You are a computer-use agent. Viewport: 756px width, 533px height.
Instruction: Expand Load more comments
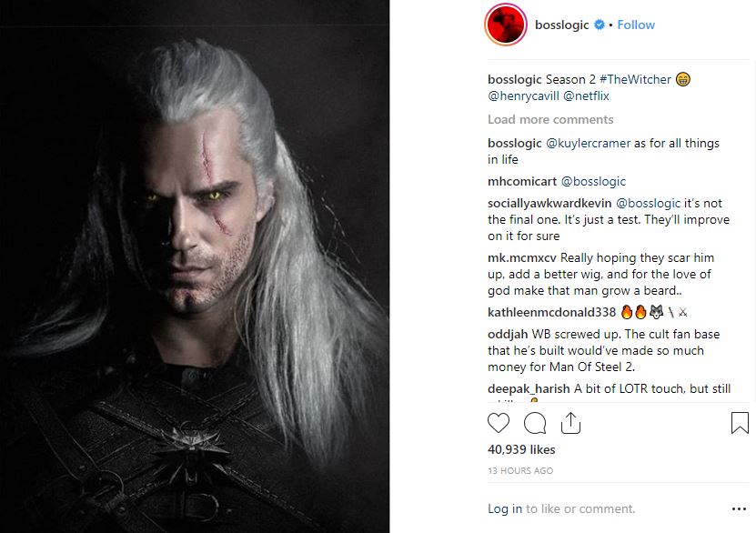click(x=550, y=119)
